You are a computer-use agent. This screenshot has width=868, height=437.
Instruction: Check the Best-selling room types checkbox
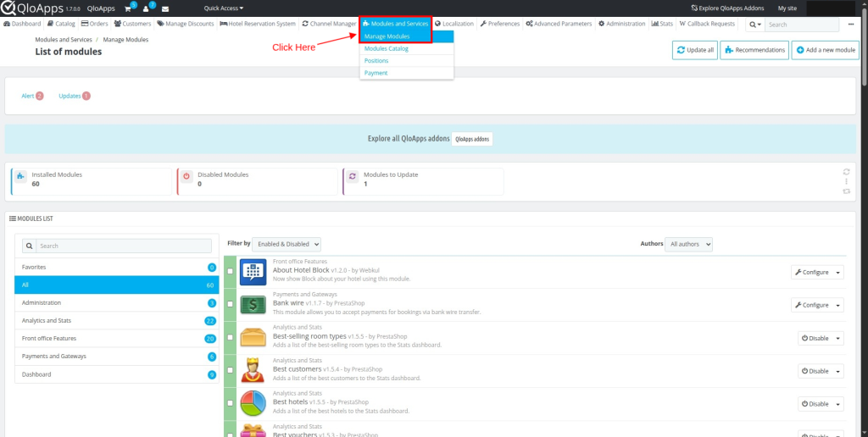click(x=231, y=338)
